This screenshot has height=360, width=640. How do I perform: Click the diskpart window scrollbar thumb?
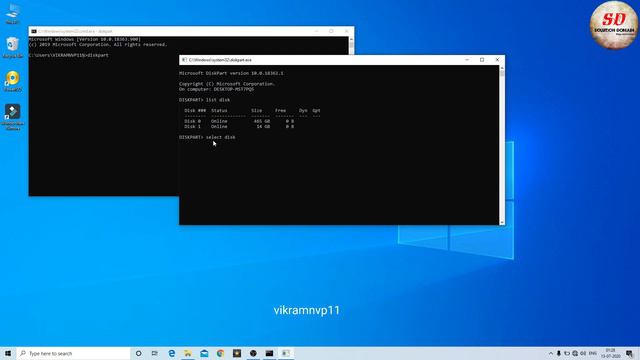click(502, 73)
